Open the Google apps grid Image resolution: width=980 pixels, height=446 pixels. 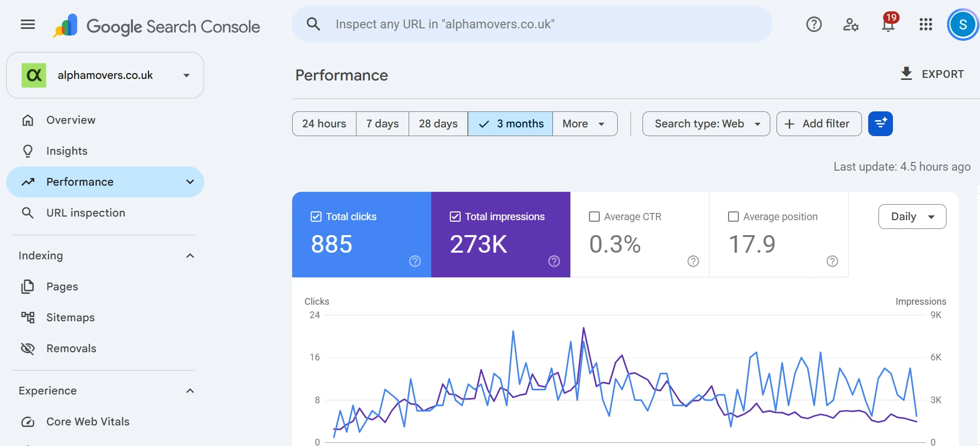[x=926, y=24]
